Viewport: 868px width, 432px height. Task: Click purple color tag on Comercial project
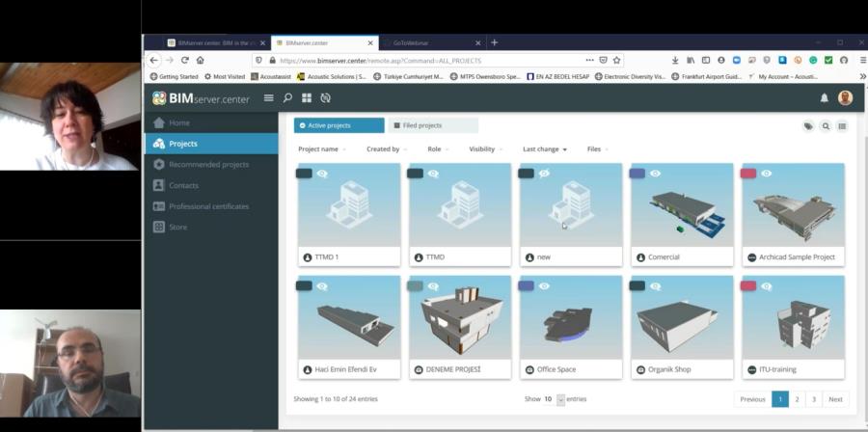click(x=637, y=174)
